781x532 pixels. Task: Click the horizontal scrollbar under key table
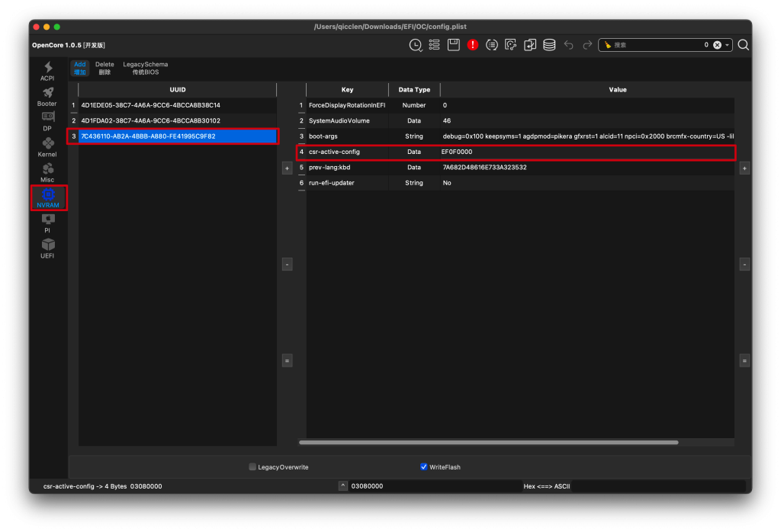(488, 442)
